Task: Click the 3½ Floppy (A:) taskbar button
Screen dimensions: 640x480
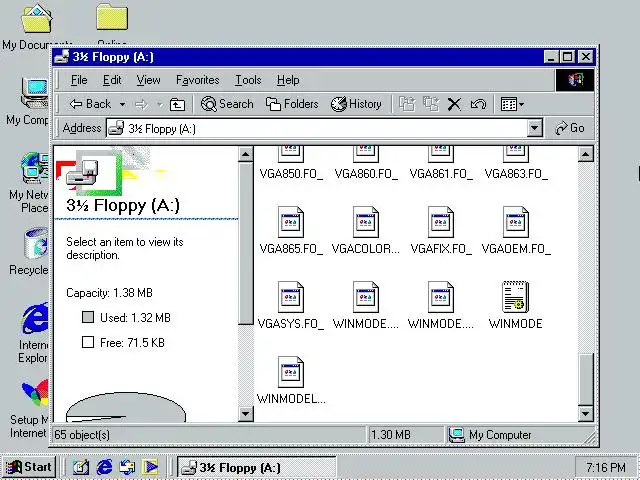Action: tap(257, 467)
